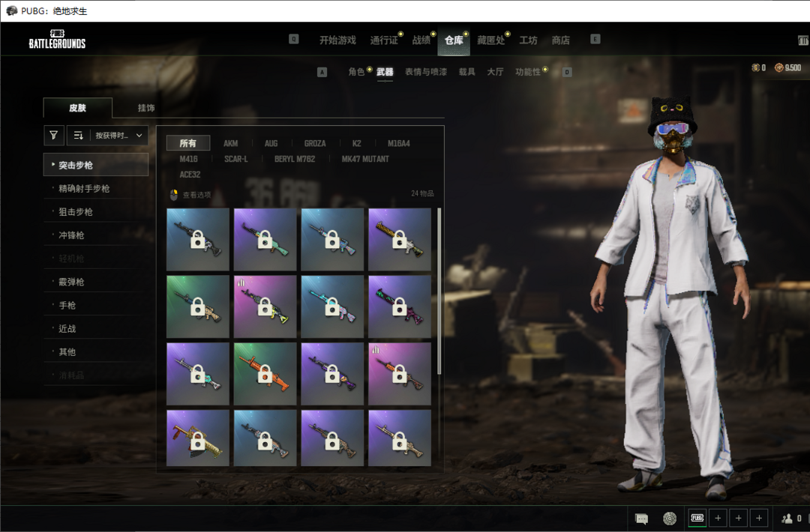Click the sort order icon beside 按获得时
This screenshot has width=810, height=532.
coord(79,135)
